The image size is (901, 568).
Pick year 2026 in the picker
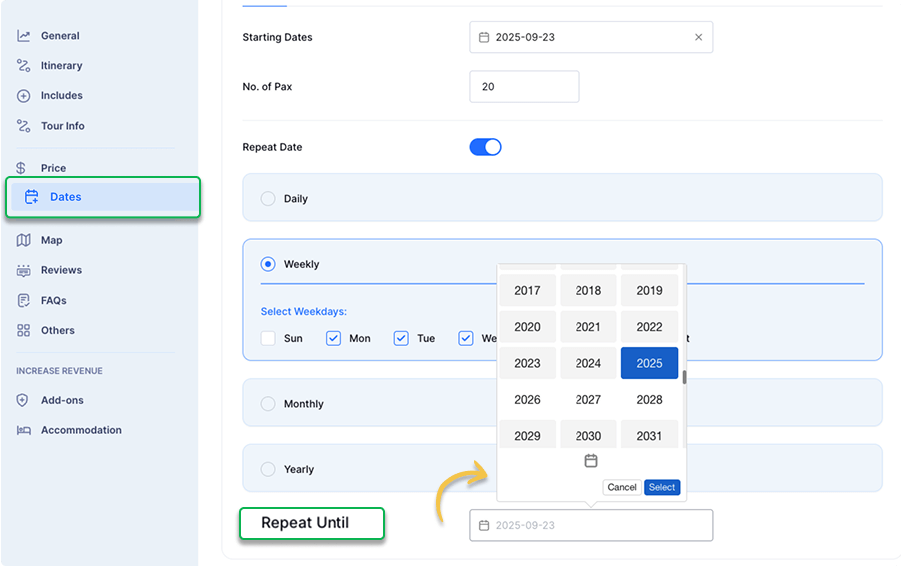point(527,400)
